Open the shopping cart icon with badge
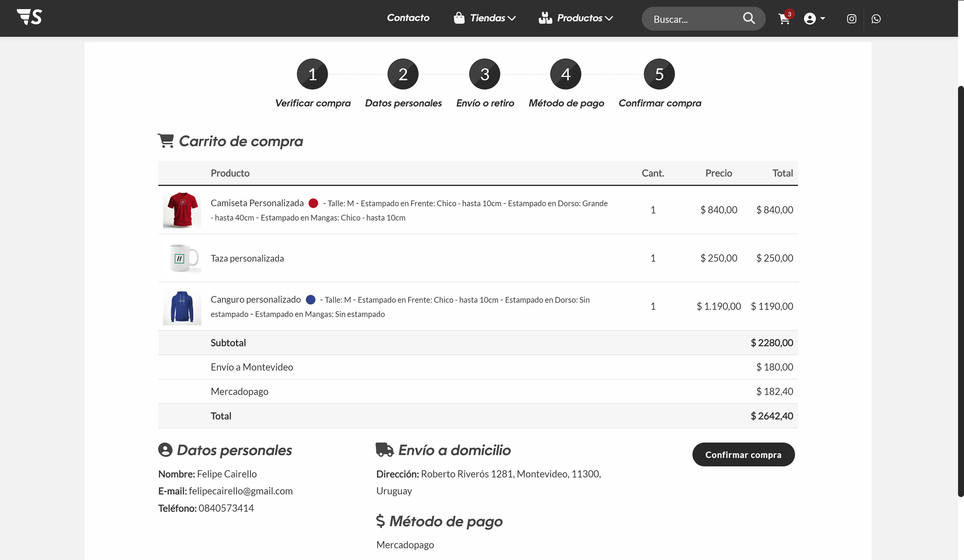The width and height of the screenshot is (964, 560). 784,19
